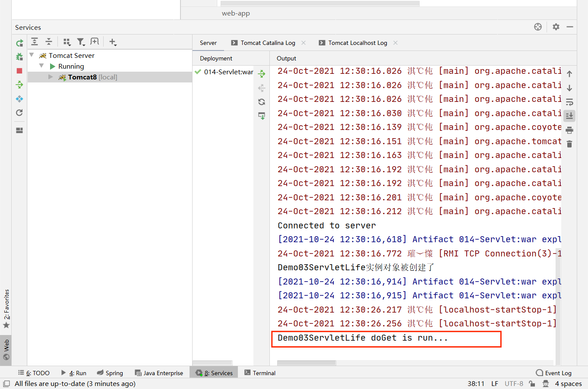Collapse the Tomcat Server tree node

[x=32, y=55]
